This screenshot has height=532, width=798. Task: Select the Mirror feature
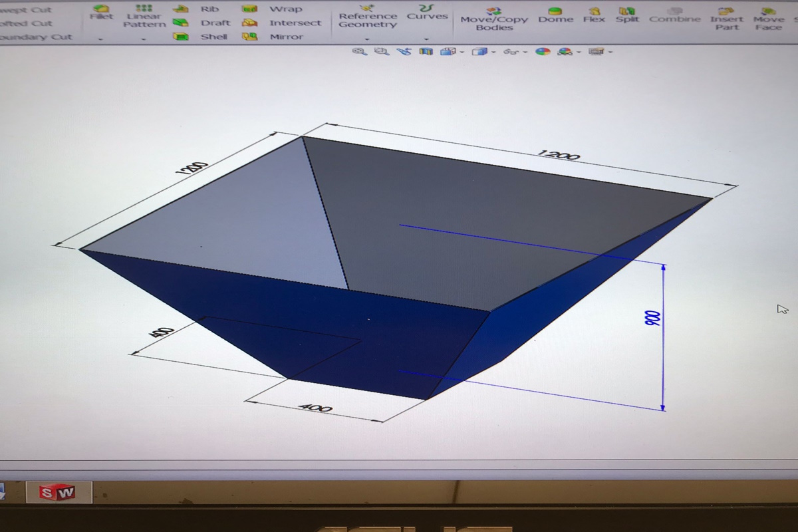(x=273, y=37)
